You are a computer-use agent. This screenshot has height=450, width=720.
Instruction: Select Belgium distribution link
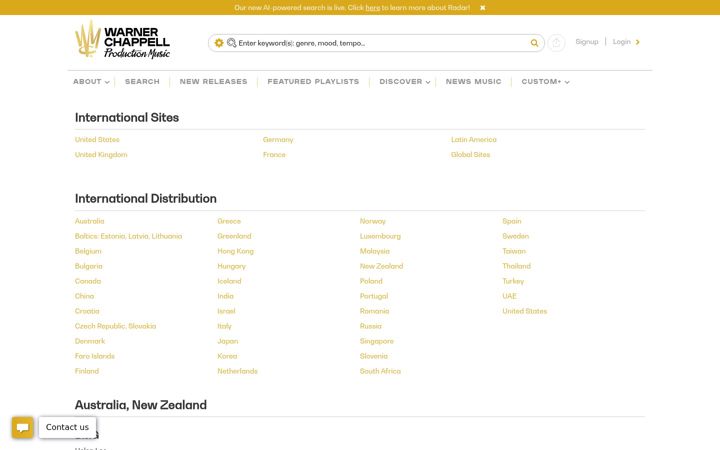[88, 251]
